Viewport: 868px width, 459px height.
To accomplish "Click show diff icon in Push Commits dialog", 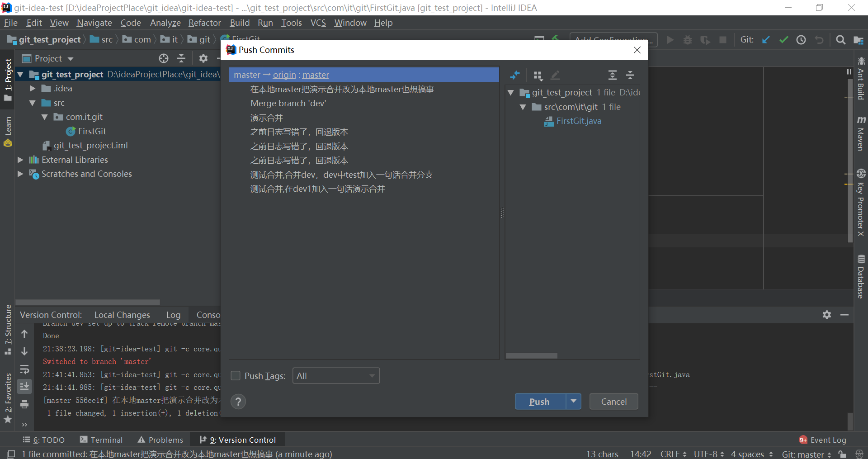I will point(515,75).
